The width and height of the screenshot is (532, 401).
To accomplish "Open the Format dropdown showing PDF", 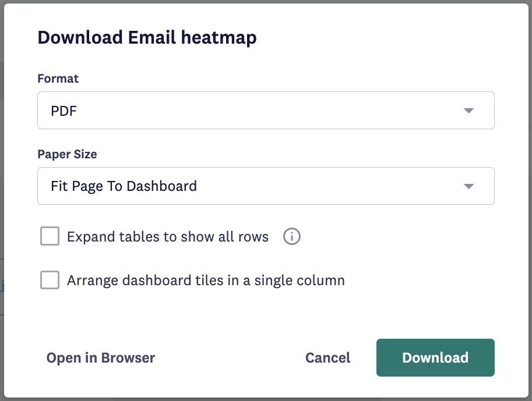I will [266, 110].
